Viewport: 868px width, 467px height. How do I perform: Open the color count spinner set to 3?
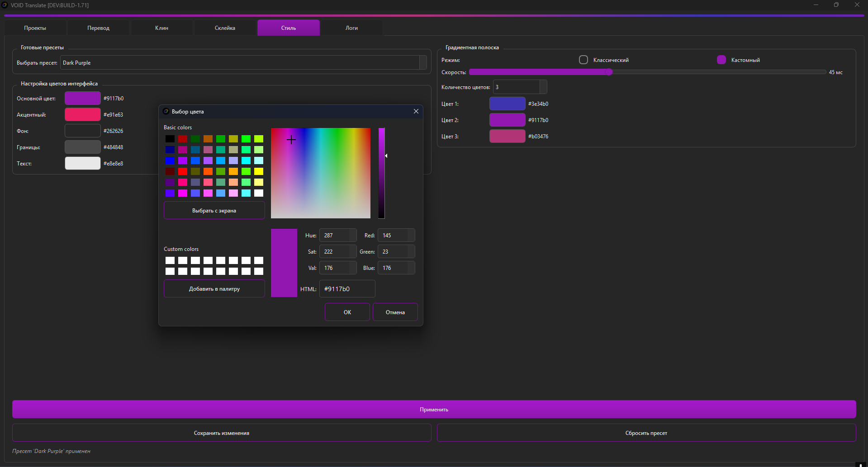(x=519, y=87)
